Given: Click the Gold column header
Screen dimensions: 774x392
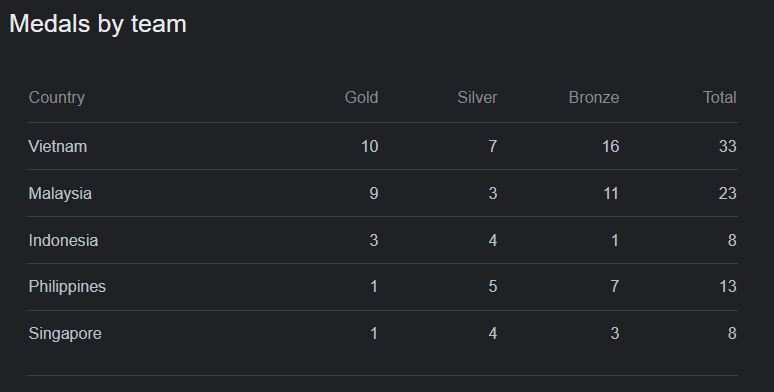Looking at the screenshot, I should (361, 97).
